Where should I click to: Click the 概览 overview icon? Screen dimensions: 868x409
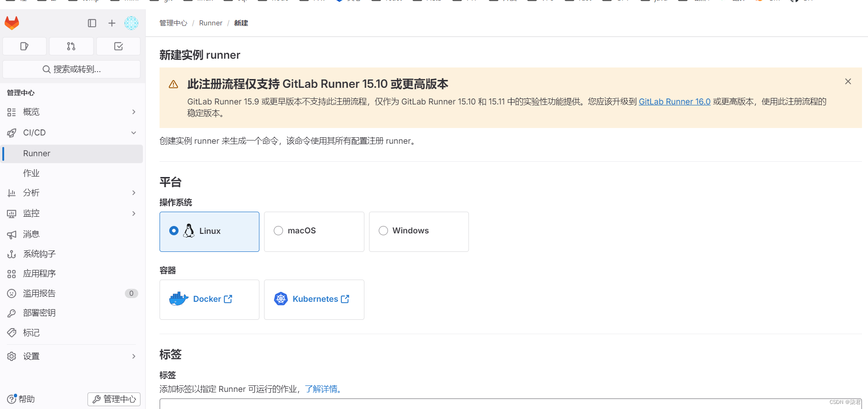point(12,112)
